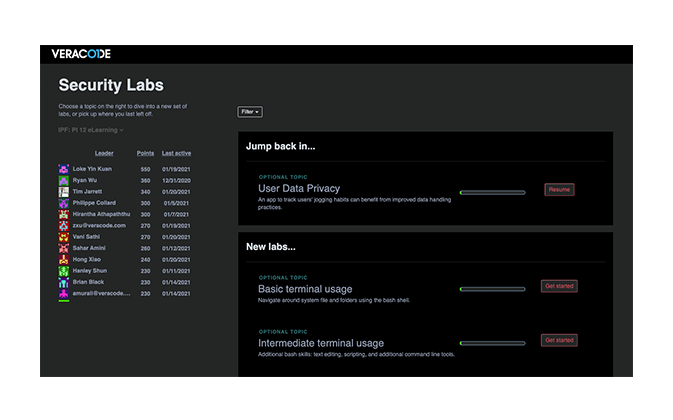Viewport: 673px width, 420px height.
Task: Click Hong Xiao's avatar icon
Action: click(64, 260)
